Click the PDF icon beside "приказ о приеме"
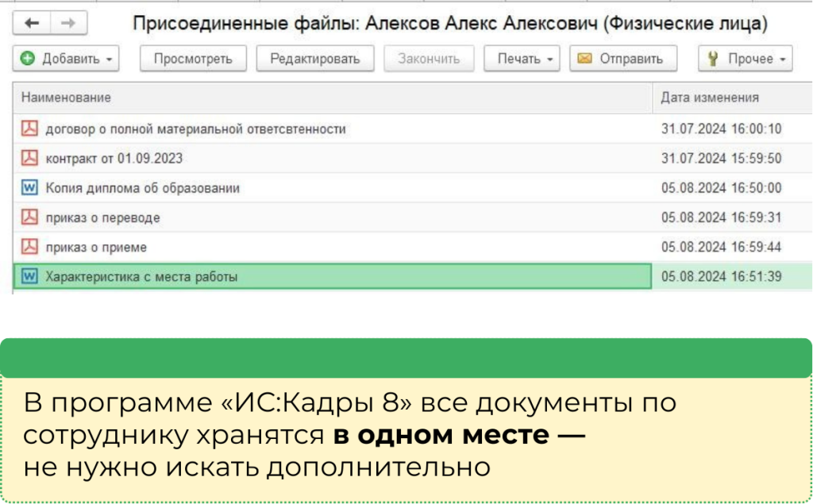This screenshot has width=813, height=504. pyautogui.click(x=29, y=247)
